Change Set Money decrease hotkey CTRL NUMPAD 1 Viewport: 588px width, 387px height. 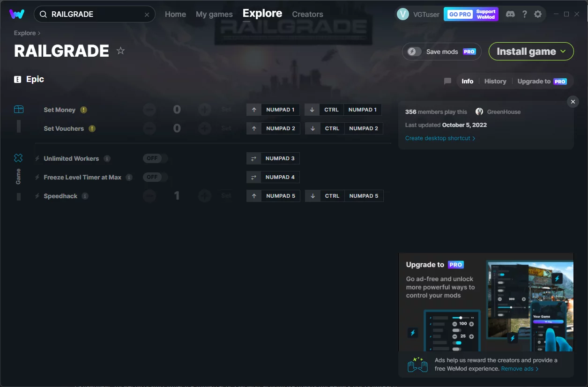point(343,110)
